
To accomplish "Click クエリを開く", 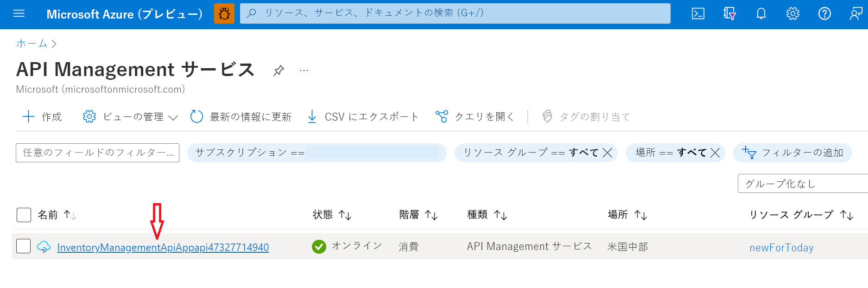I will [x=475, y=116].
